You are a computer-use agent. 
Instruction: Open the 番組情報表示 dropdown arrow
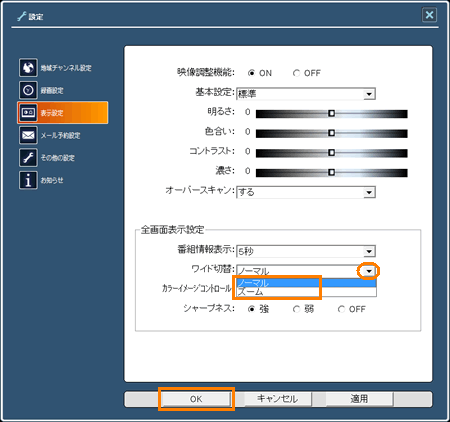(x=369, y=251)
